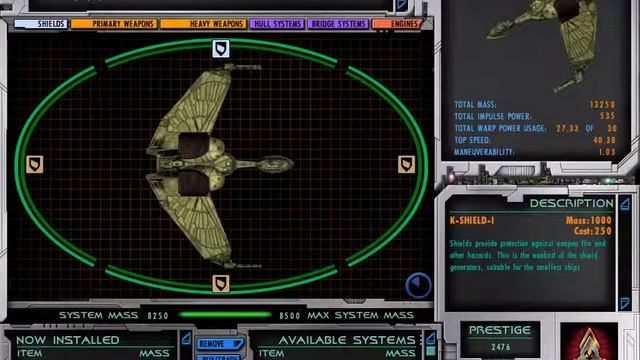Switch to the Heavy Weapons tab

(203, 24)
